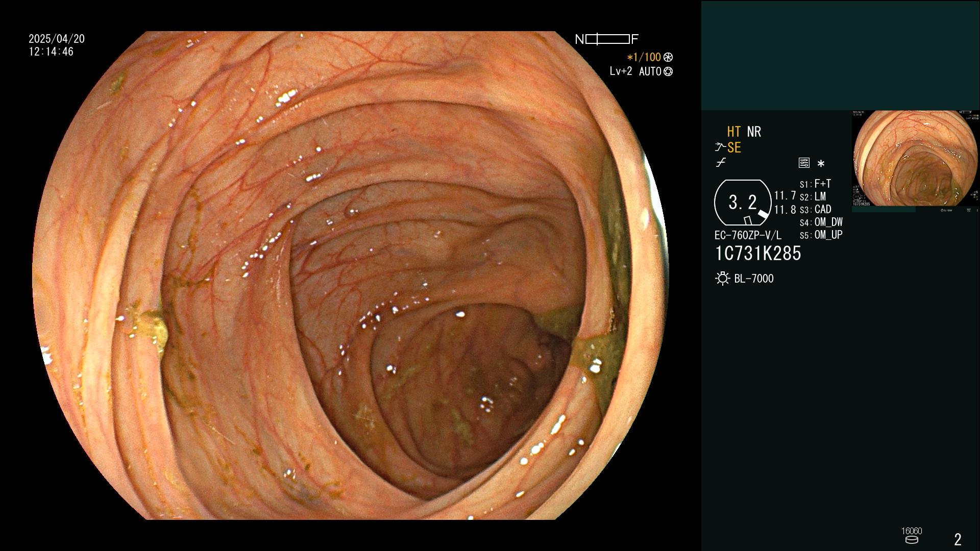This screenshot has width=980, height=551.
Task: Click the yellow HT indicator
Action: (734, 132)
